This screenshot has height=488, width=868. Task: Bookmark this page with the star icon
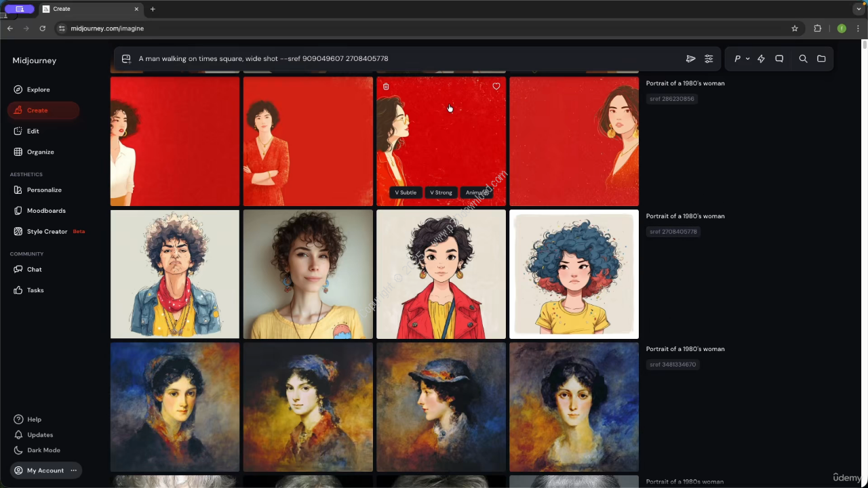pos(795,28)
